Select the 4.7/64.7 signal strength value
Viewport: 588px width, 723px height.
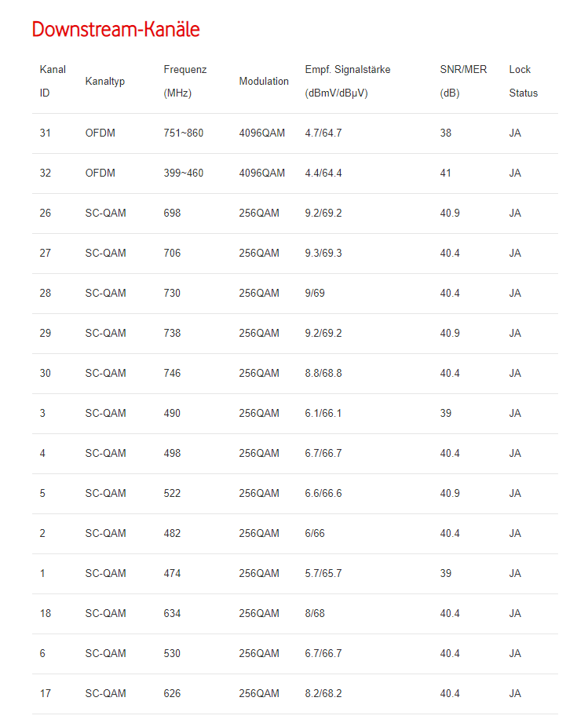tap(323, 133)
